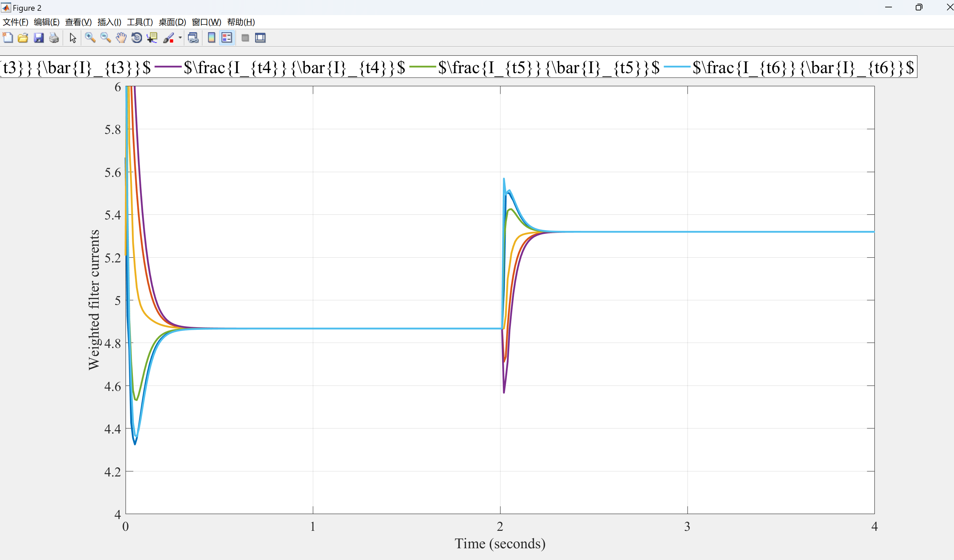Viewport: 954px width, 560px height.
Task: Restore down the Figure 2 window
Action: coord(919,8)
